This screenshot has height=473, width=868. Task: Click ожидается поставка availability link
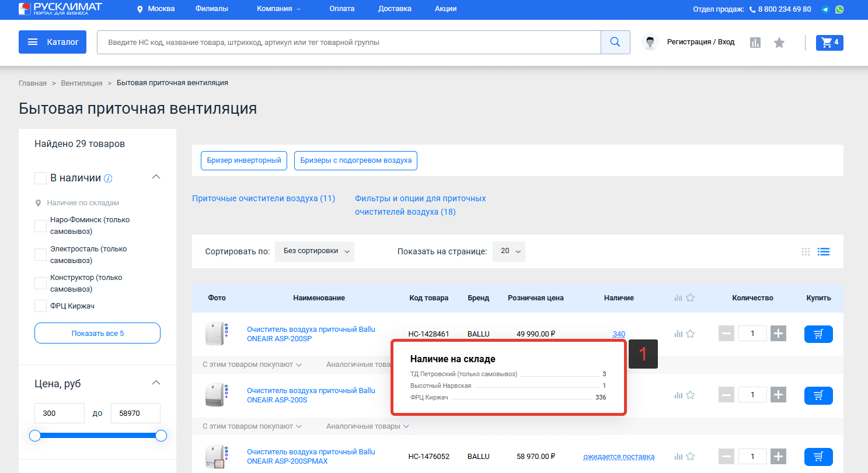tap(619, 457)
